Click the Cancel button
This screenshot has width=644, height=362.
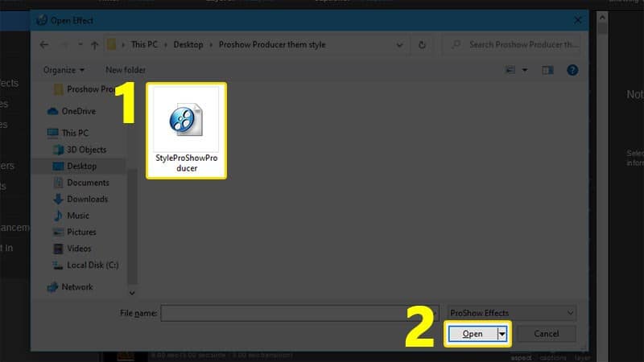point(547,334)
